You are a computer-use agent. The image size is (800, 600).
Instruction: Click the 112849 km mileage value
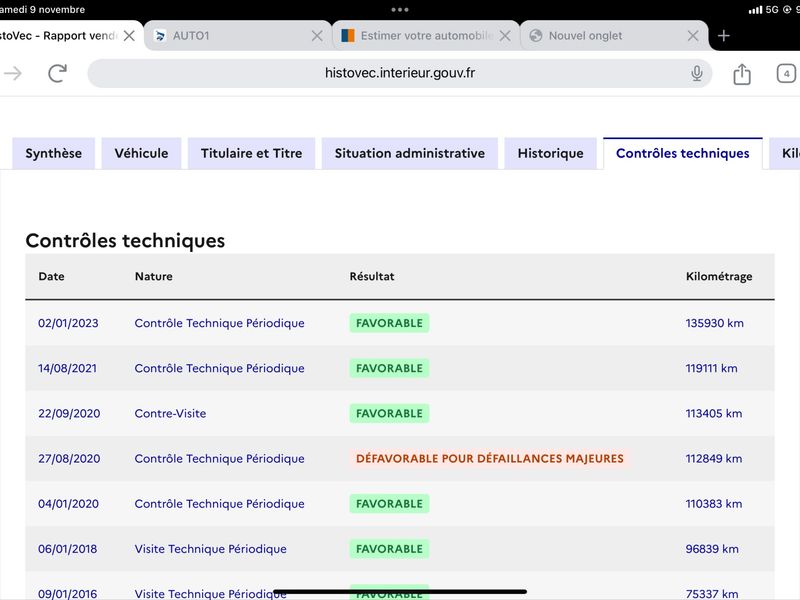click(714, 459)
